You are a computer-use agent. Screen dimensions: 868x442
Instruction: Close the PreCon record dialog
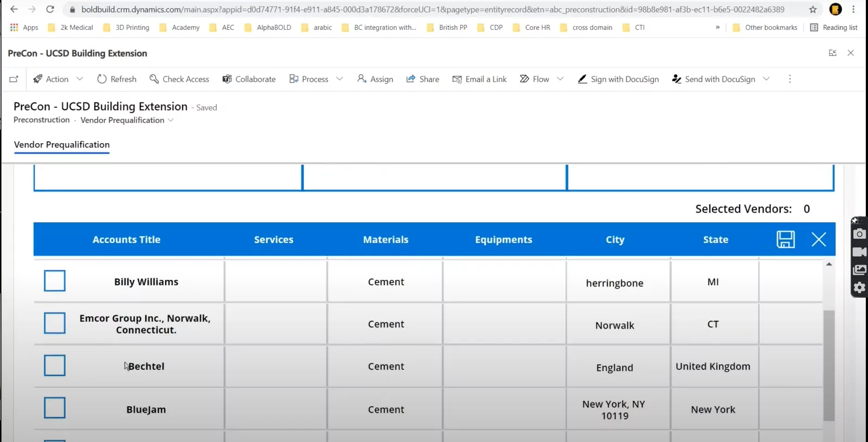click(x=851, y=53)
